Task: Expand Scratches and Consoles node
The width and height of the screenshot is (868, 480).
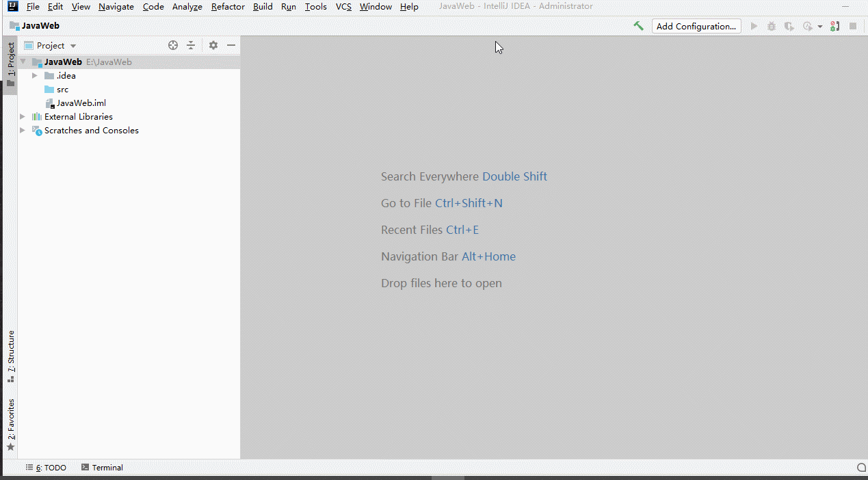Action: [x=23, y=131]
